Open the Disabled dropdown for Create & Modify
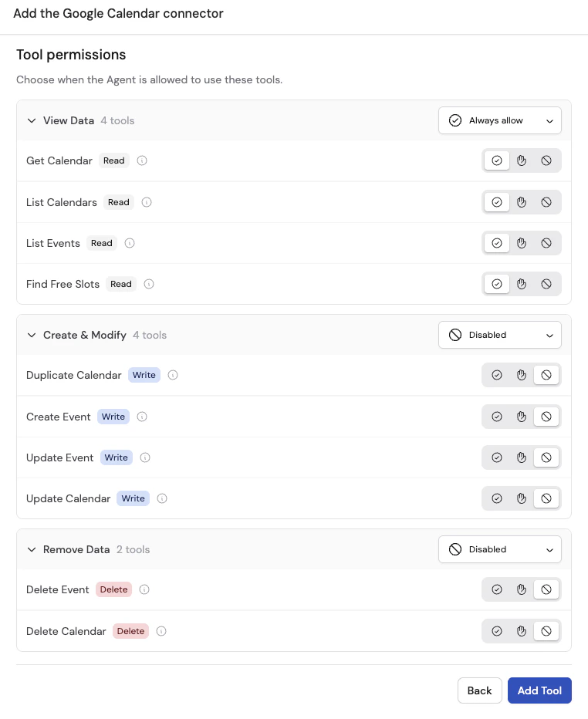The height and width of the screenshot is (719, 588). click(500, 335)
